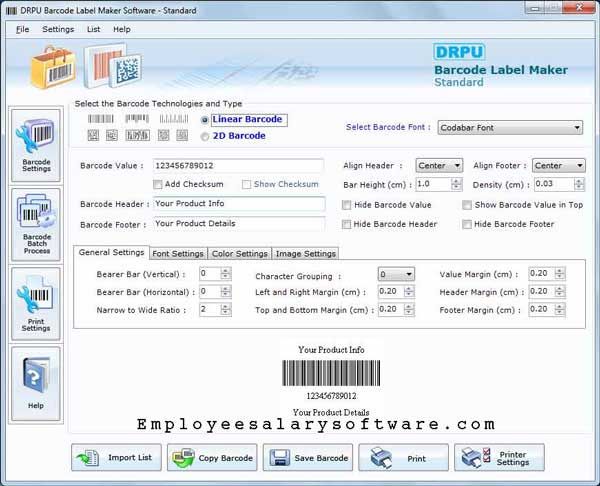600x486 pixels.
Task: Check Hide Barcode Footer
Action: (x=466, y=224)
